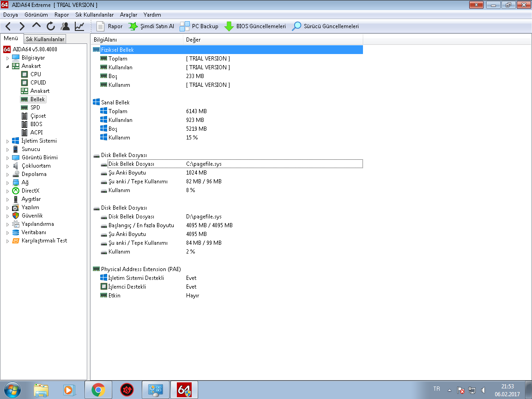Select the Fiziksel Bellek header row
This screenshot has height=399, width=532.
click(227, 50)
